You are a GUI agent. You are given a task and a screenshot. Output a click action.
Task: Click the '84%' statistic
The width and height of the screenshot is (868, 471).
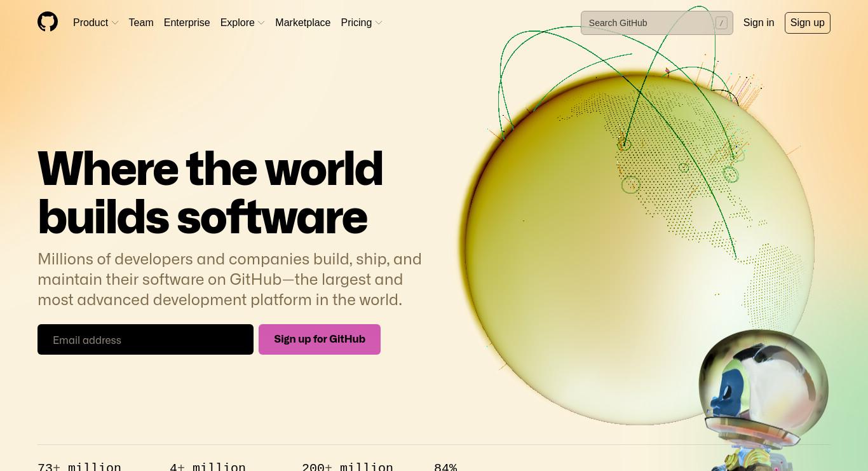pos(445,466)
